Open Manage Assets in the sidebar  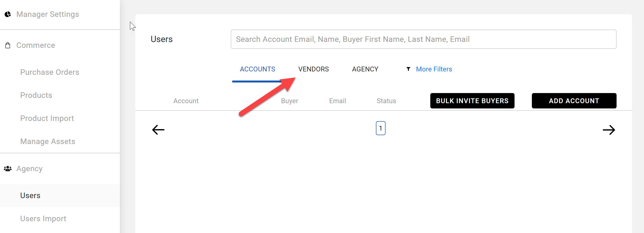47,141
